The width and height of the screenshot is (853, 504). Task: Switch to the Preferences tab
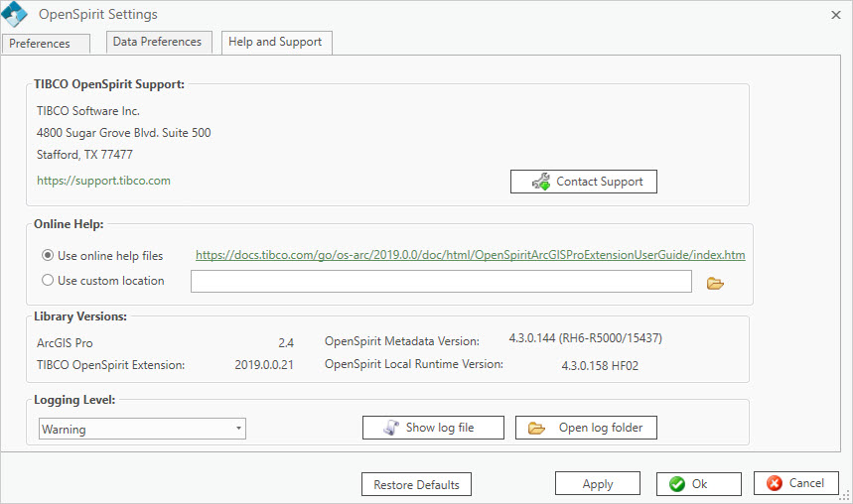click(47, 44)
